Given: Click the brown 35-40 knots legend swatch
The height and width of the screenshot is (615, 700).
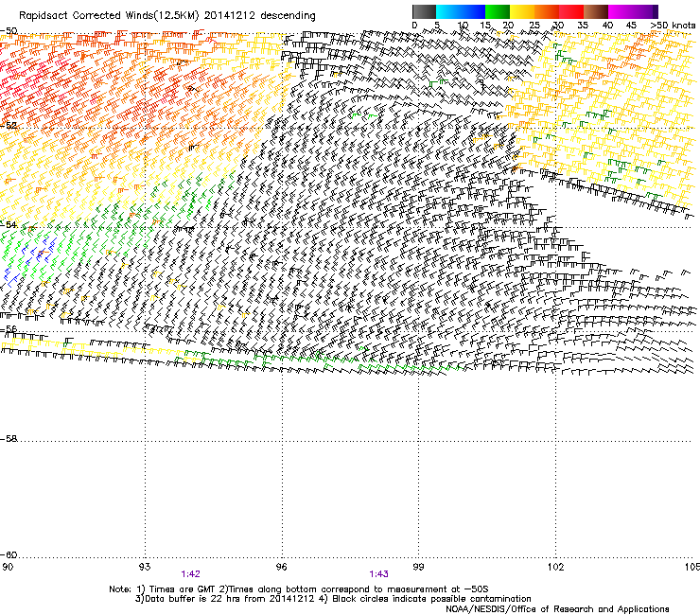Looking at the screenshot, I should [596, 11].
